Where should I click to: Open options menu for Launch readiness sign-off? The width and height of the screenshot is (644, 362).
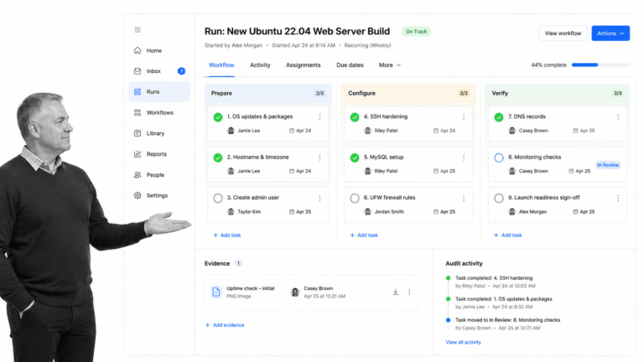618,199
